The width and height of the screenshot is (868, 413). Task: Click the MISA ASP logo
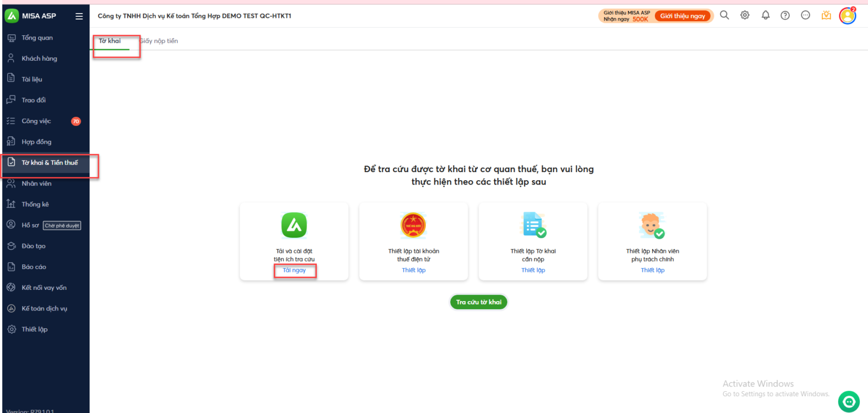pos(31,16)
